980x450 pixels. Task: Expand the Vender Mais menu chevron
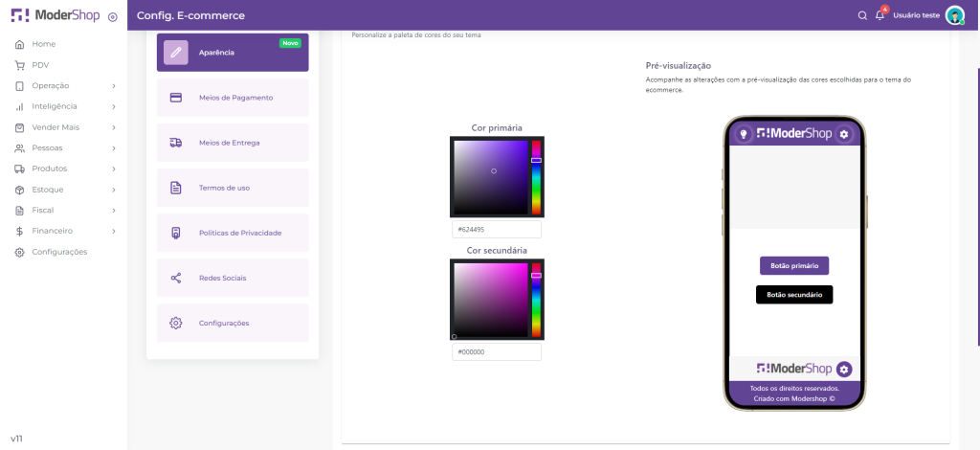click(114, 127)
